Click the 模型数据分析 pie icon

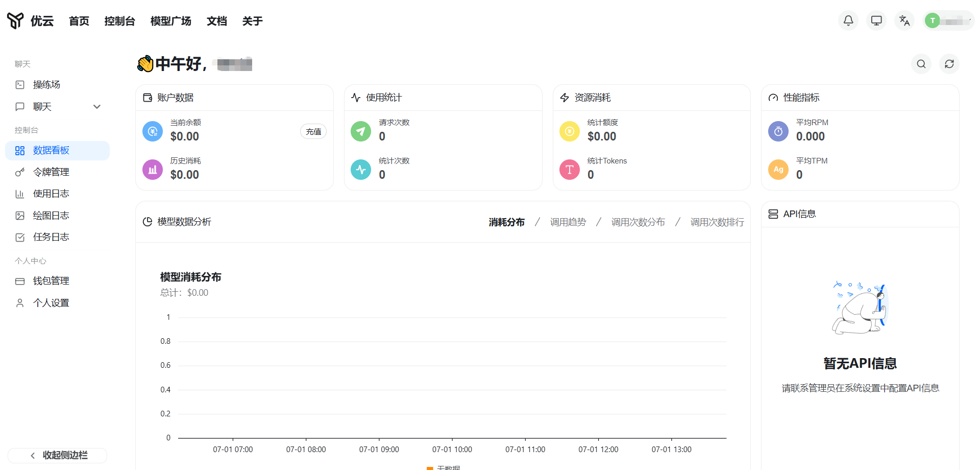coord(148,222)
